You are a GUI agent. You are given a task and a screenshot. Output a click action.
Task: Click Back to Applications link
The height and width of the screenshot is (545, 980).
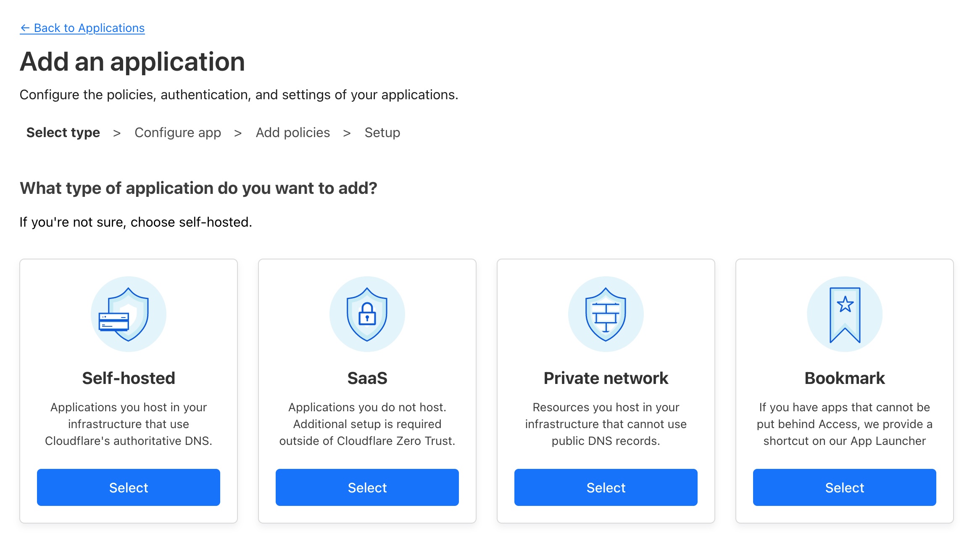click(82, 27)
